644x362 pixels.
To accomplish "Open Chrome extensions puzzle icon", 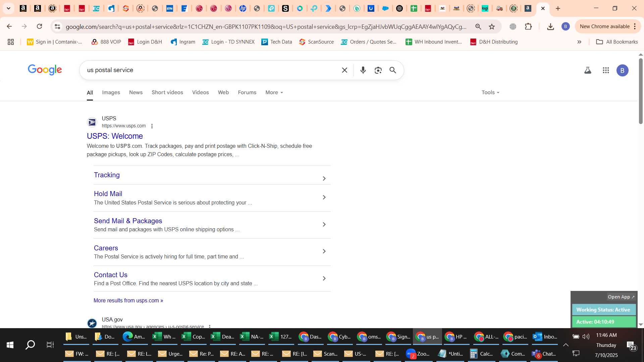I will click(528, 26).
